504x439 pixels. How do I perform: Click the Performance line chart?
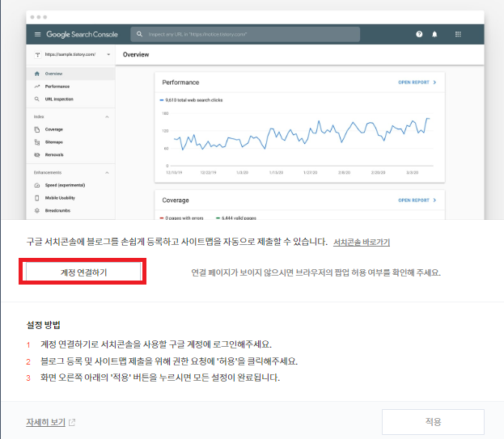299,140
